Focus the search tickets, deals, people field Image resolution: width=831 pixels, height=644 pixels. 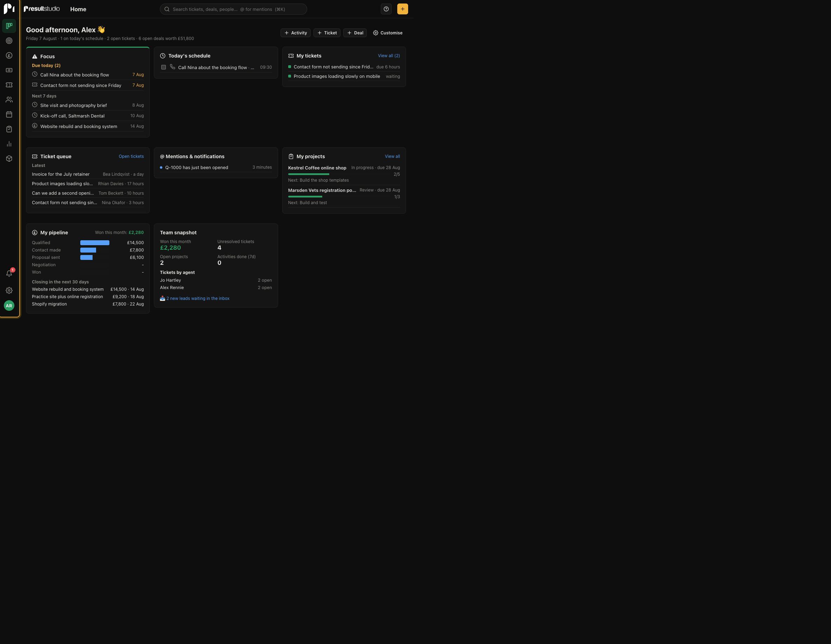pos(233,9)
